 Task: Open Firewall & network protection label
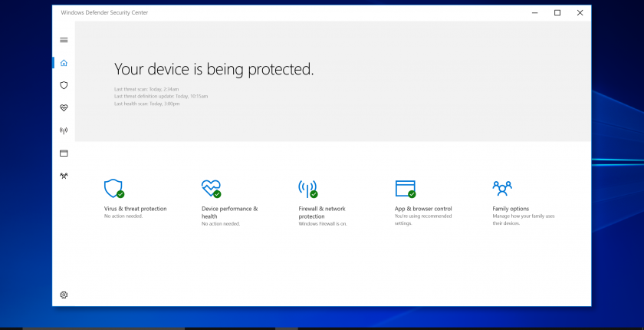pyautogui.click(x=322, y=213)
